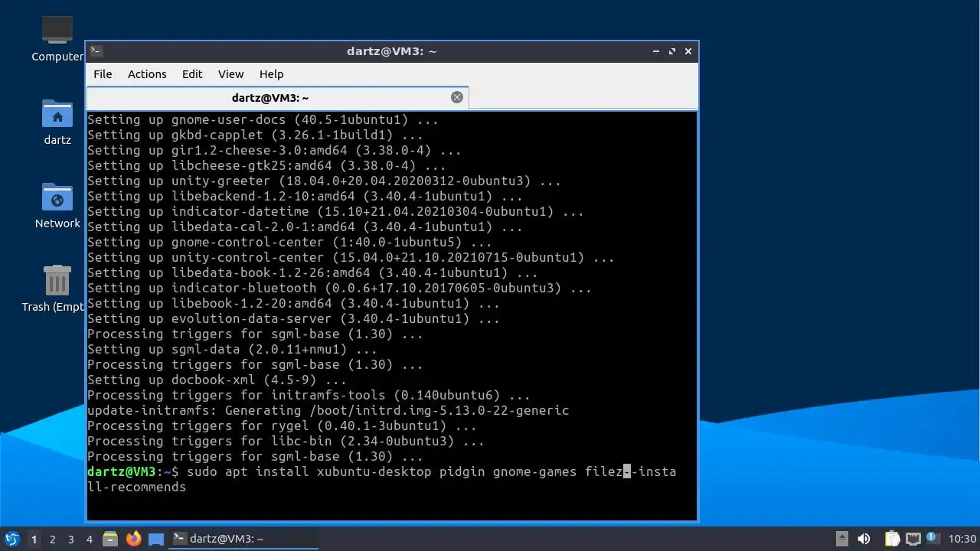This screenshot has height=551, width=980.
Task: Open the Lubuntu application menu
Action: pyautogui.click(x=12, y=539)
